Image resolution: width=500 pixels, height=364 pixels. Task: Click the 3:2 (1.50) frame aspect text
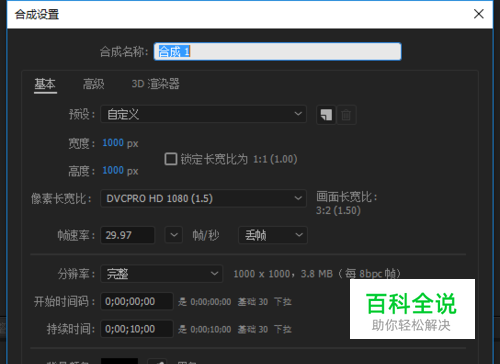tap(338, 210)
